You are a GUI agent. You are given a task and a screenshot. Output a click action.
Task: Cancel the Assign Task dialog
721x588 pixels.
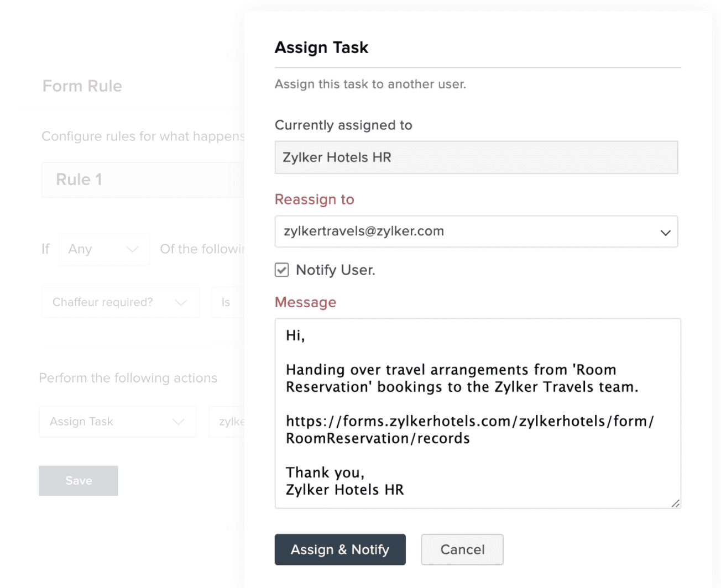tap(462, 549)
